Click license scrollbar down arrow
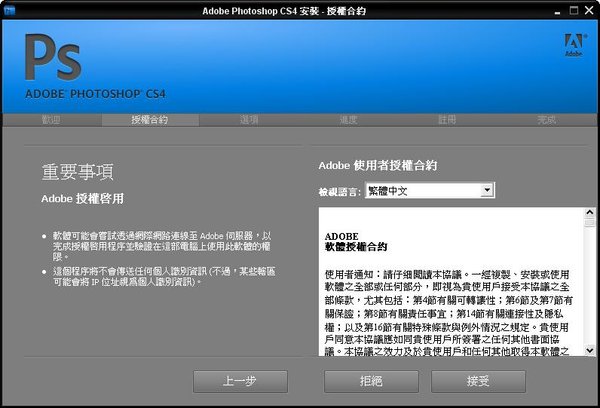 (590, 350)
